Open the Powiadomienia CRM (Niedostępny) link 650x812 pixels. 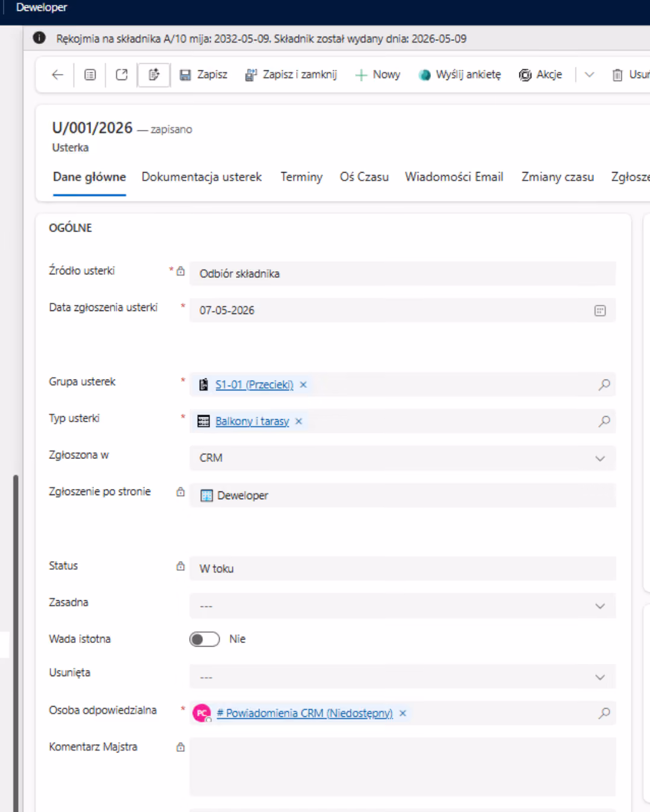(x=305, y=713)
